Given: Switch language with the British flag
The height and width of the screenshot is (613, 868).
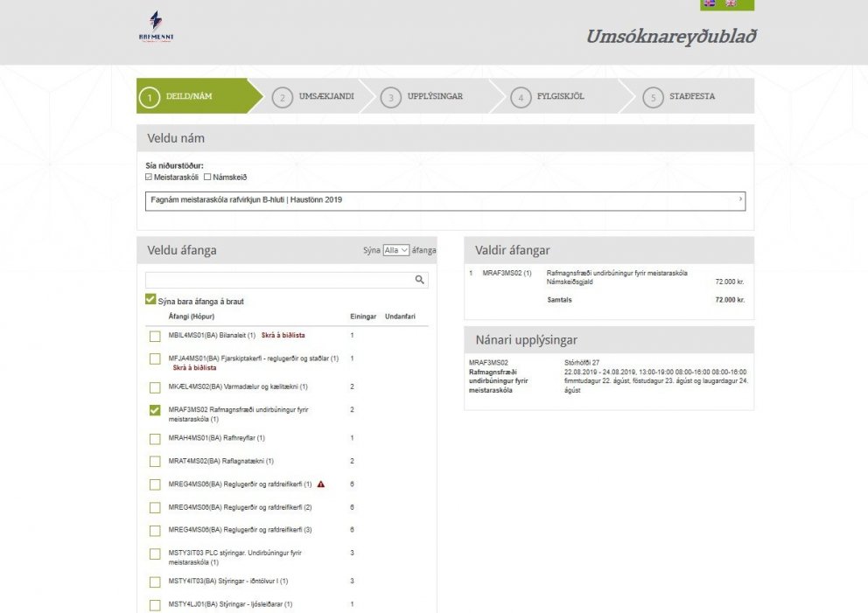Looking at the screenshot, I should [731, 3].
